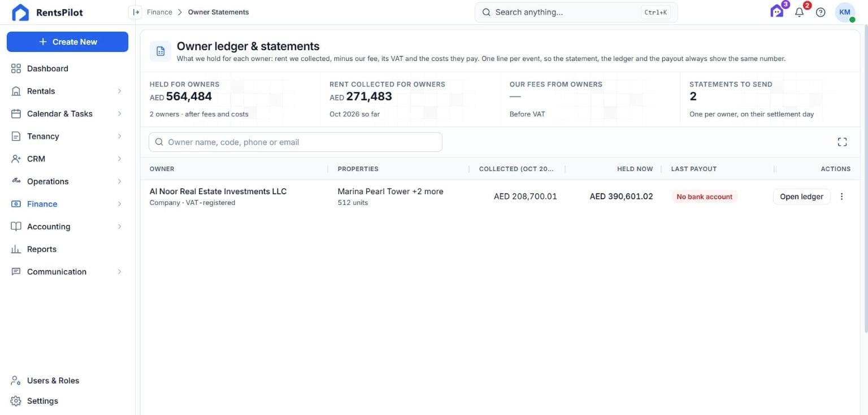868x415 pixels.
Task: Click the Communication message icon
Action: [x=16, y=272]
